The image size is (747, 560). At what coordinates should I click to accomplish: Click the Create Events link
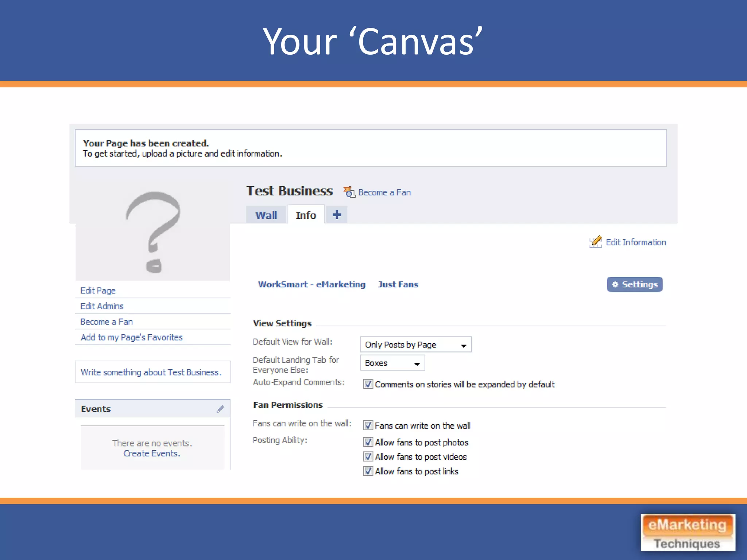pyautogui.click(x=152, y=454)
